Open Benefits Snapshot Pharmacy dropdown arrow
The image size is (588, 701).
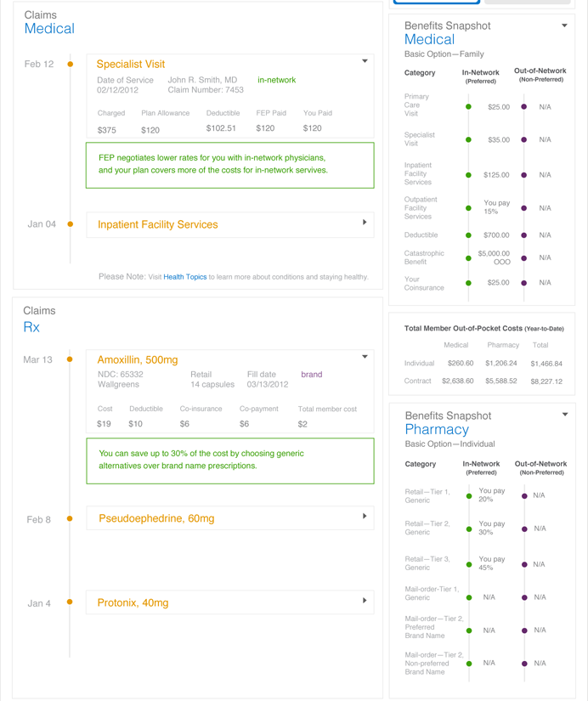coord(565,415)
